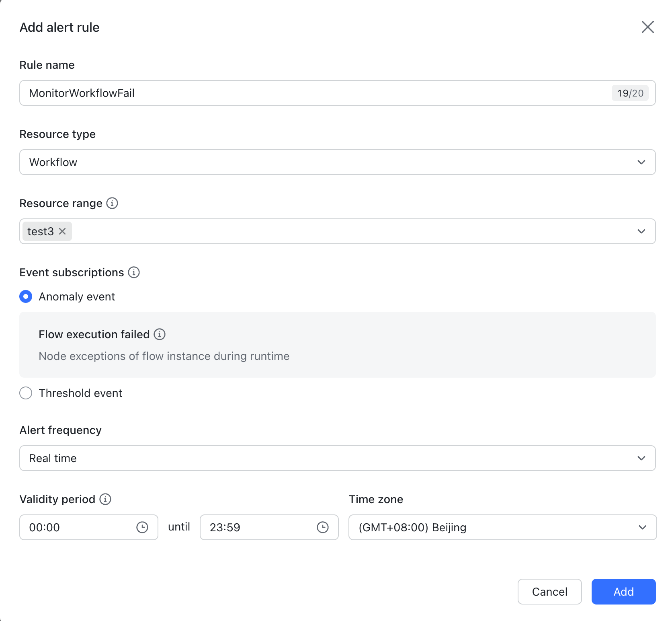Viewport: 672px width, 621px height.
Task: Click the blue Add button
Action: click(623, 592)
